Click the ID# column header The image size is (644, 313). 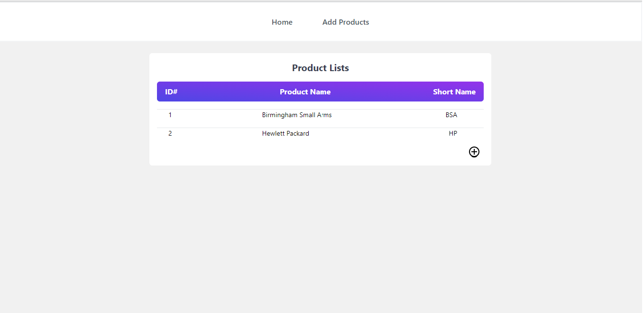pos(171,92)
